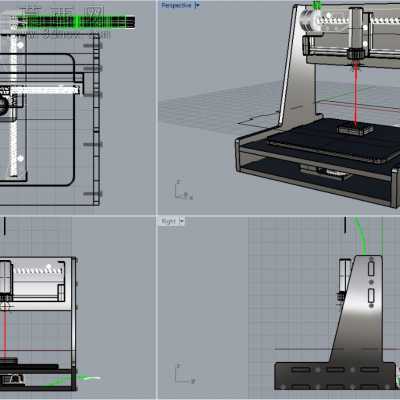
Task: Click the Right viewport title label
Action: 168,221
